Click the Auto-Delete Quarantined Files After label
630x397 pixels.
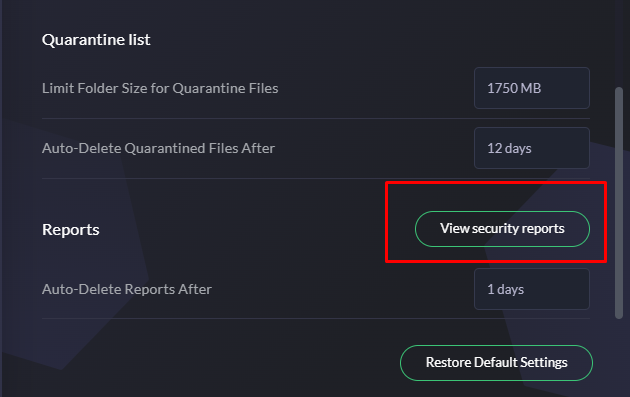pos(158,148)
